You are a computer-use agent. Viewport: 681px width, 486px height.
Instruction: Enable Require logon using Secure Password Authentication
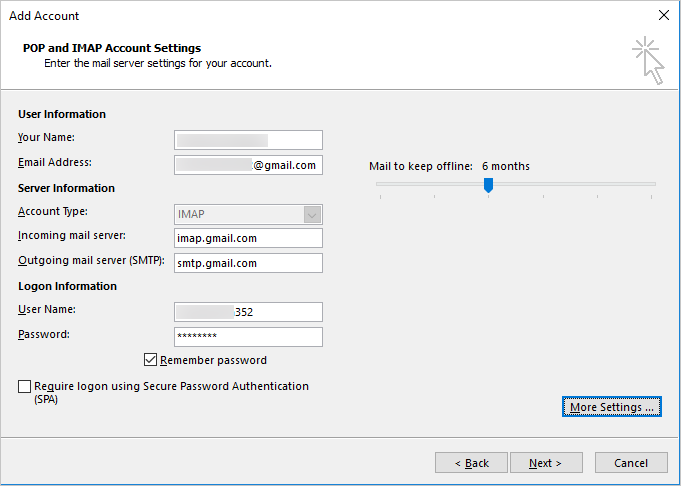click(24, 386)
